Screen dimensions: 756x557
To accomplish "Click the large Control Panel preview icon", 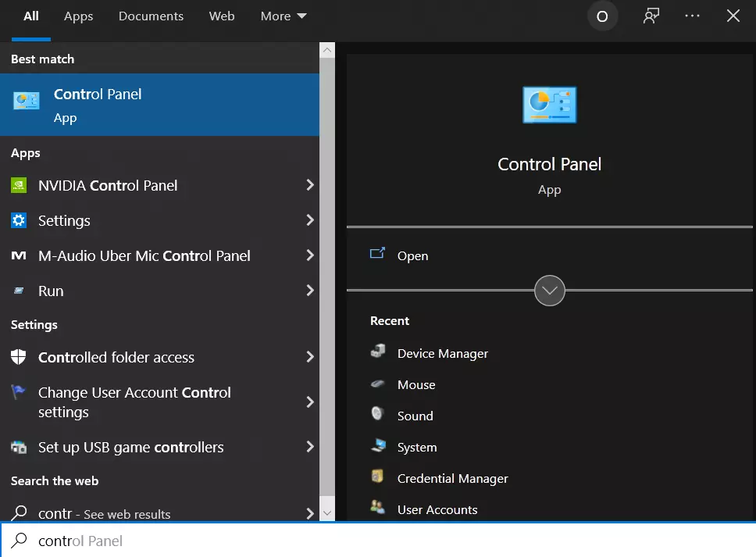I will (550, 105).
